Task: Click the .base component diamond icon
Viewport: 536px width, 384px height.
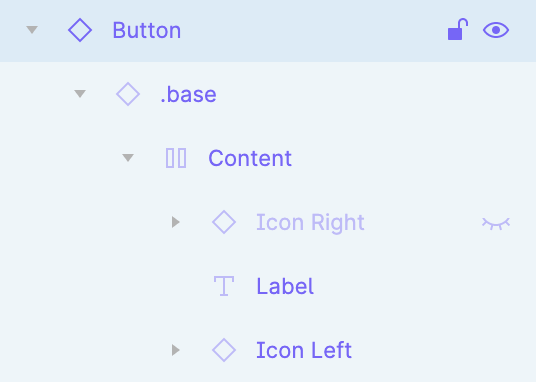Action: (128, 94)
